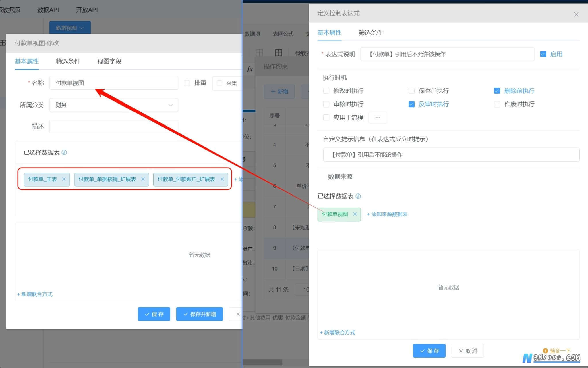Click the 描述 input field
The width and height of the screenshot is (588, 368).
[114, 126]
